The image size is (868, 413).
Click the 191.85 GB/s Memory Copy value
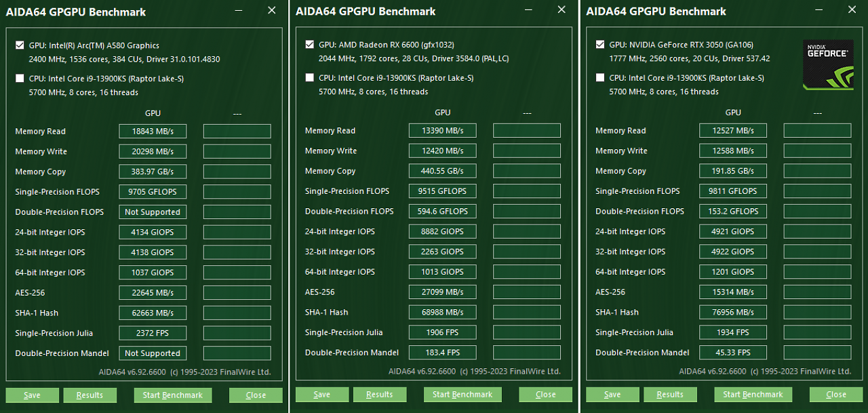(x=733, y=171)
